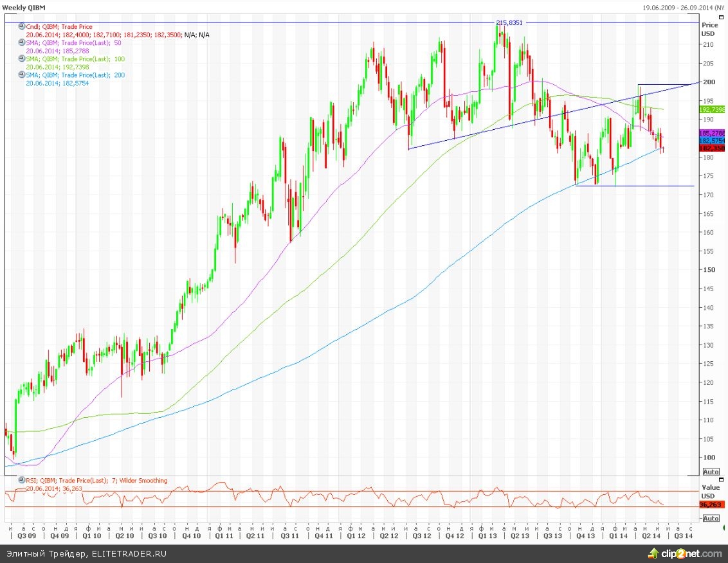
Task: Click the Q3 11 time axis label
Action: tap(289, 535)
